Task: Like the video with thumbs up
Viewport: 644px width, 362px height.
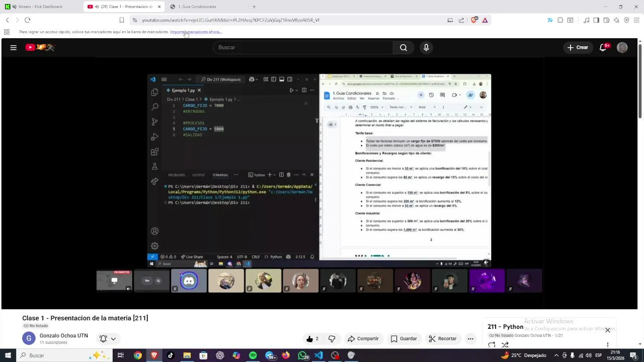Action: (x=312, y=339)
